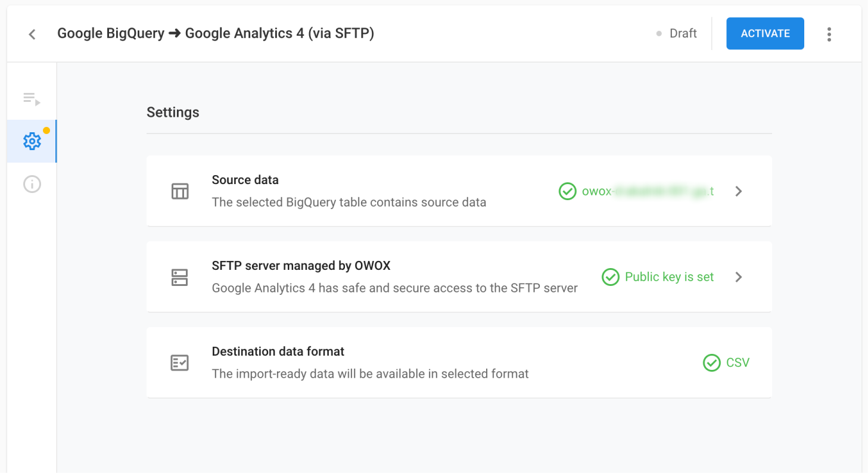Click the pipeline title Google BigQuery to GA4
This screenshot has width=868, height=473.
pos(216,33)
